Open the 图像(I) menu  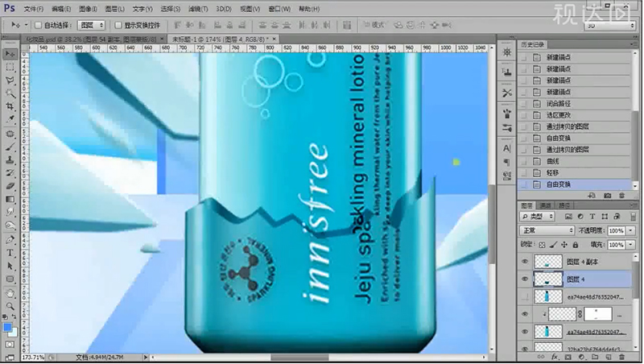click(x=88, y=9)
